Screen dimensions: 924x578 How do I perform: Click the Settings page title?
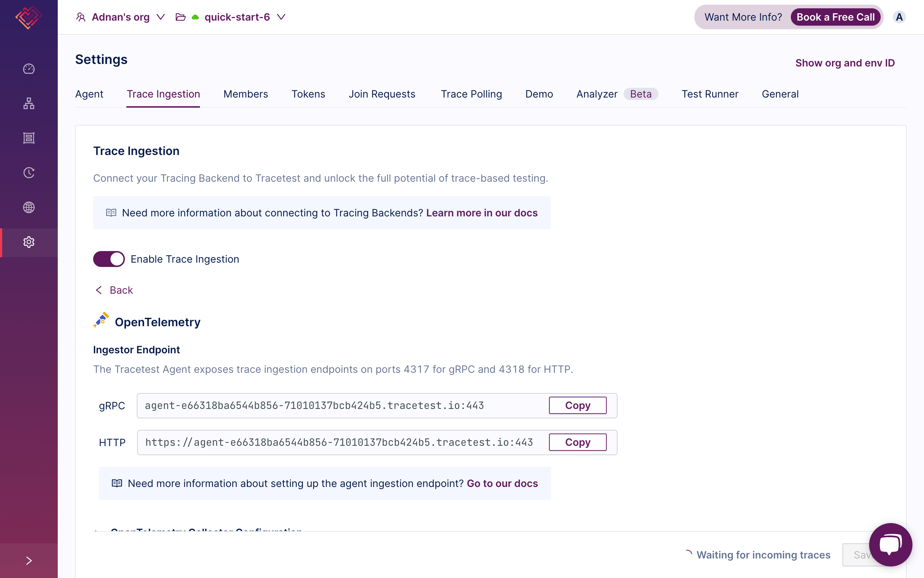click(101, 59)
